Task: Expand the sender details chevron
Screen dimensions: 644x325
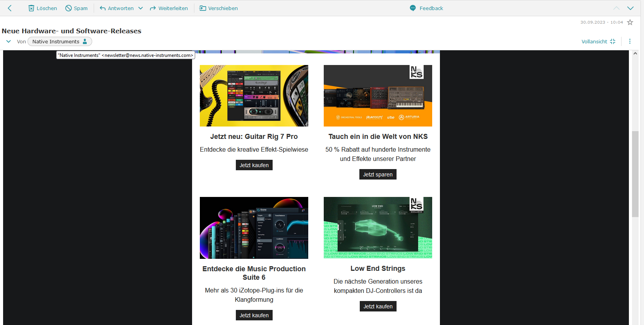Action: coord(9,41)
